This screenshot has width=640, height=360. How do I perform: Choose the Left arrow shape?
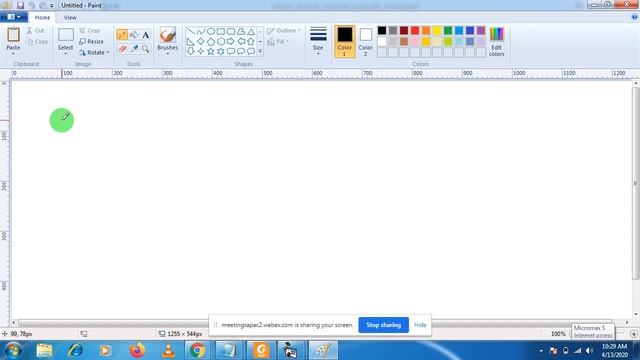tap(241, 42)
